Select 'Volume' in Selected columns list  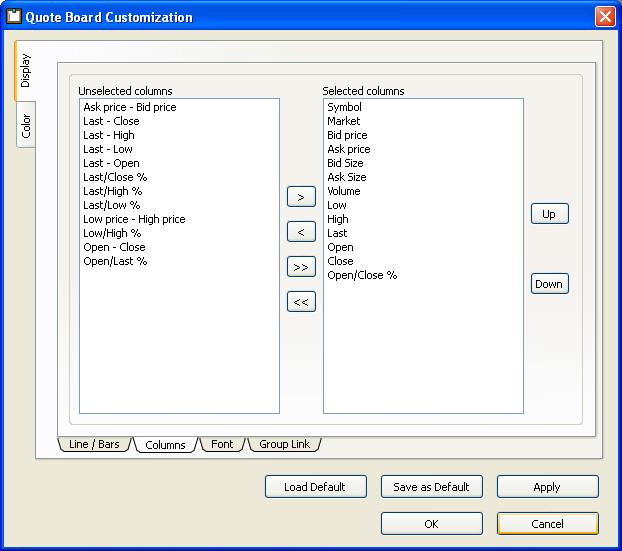pos(344,191)
